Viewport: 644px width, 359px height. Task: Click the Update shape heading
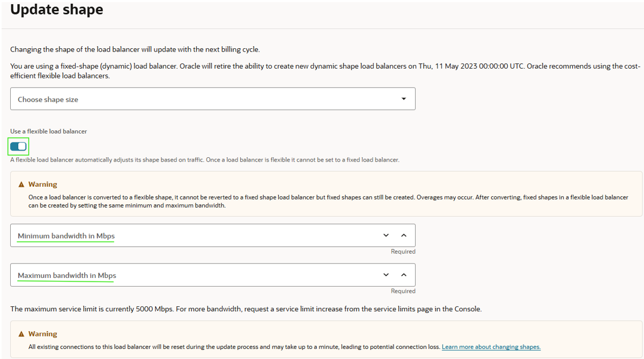tap(57, 10)
